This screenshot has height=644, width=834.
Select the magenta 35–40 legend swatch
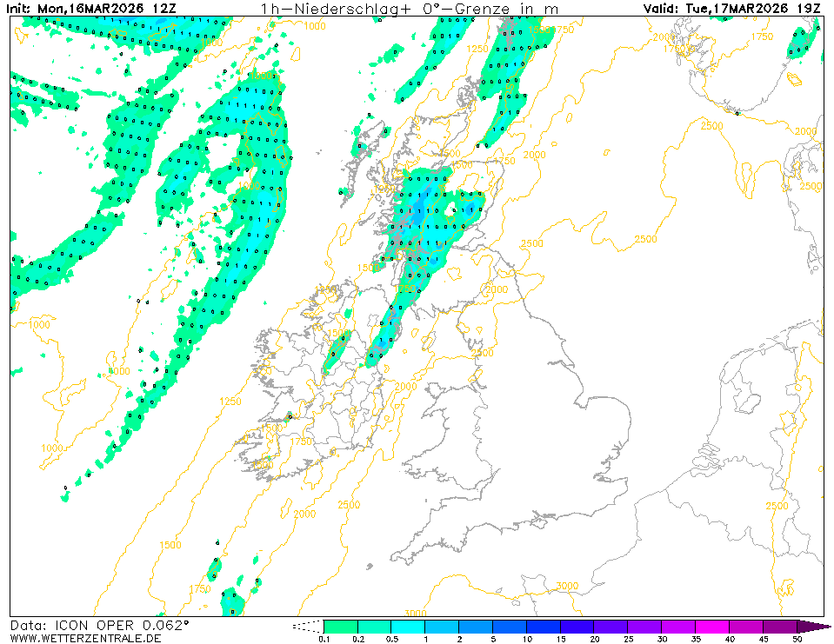[712, 627]
